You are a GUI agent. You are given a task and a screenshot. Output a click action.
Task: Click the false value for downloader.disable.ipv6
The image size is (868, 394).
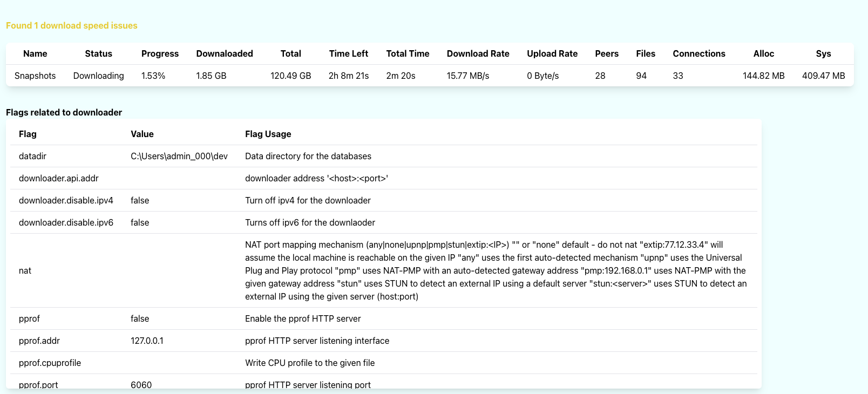tap(140, 222)
